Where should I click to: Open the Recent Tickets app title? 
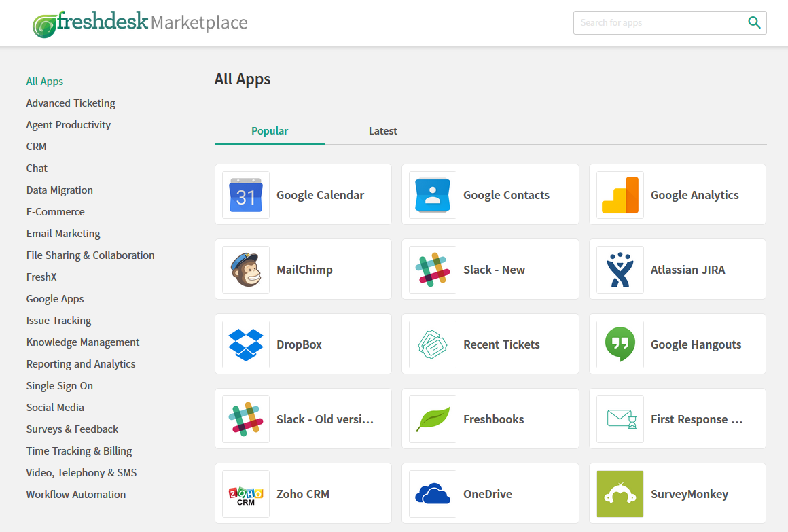point(501,344)
